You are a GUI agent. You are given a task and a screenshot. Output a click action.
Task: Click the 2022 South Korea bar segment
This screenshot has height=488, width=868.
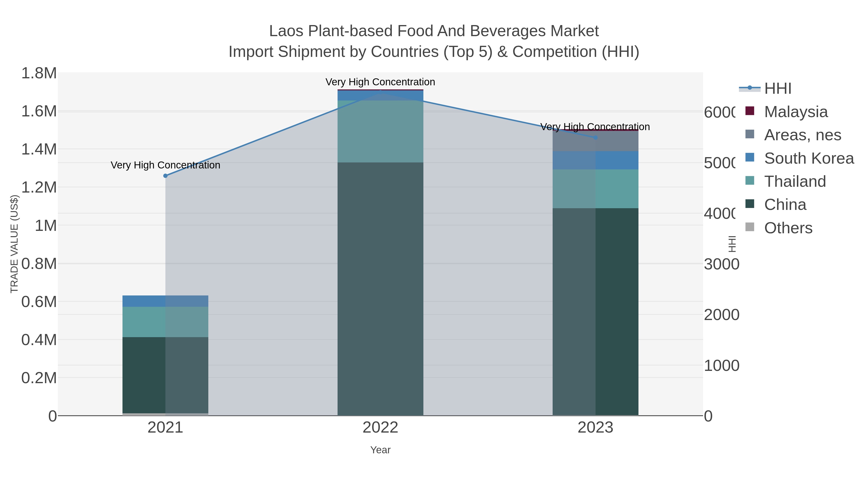tap(380, 95)
